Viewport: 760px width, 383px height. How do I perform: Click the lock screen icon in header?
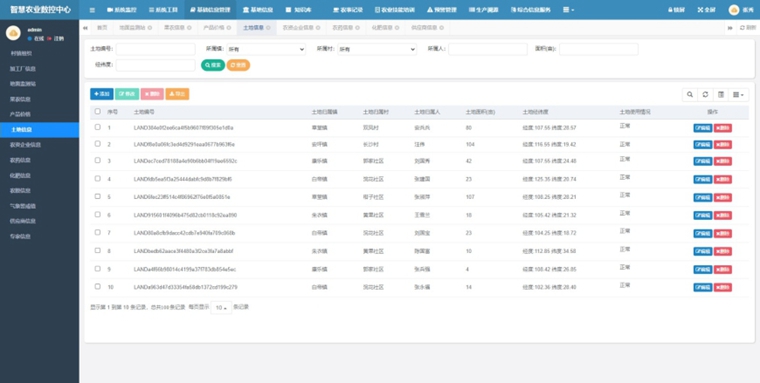tap(671, 10)
